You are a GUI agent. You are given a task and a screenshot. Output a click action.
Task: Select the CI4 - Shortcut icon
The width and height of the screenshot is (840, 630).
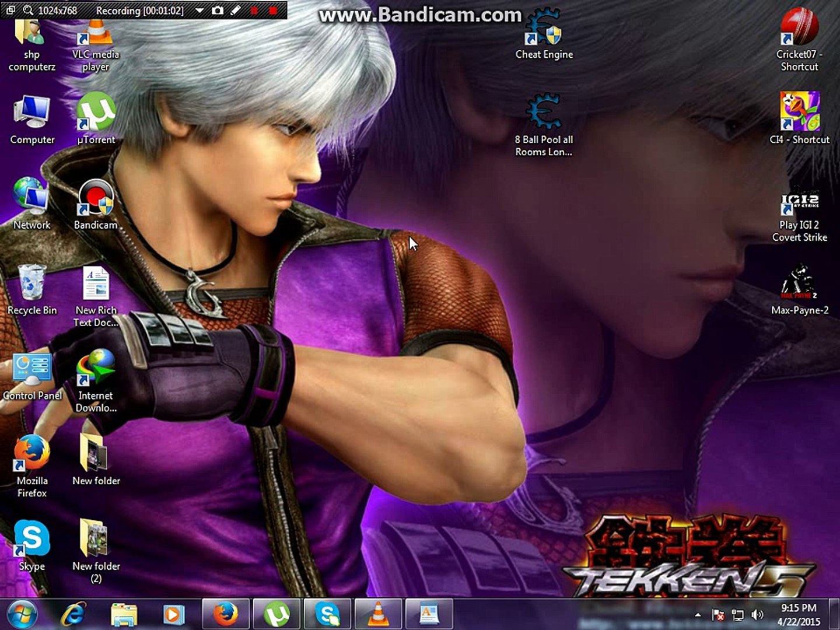800,119
